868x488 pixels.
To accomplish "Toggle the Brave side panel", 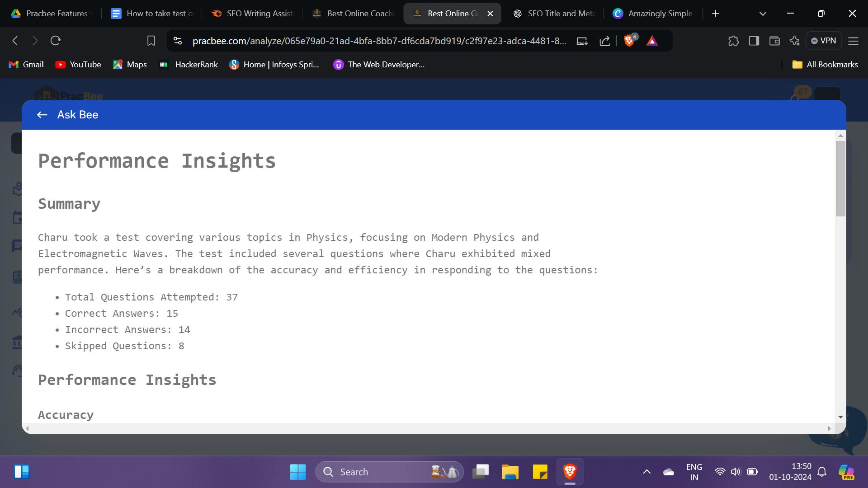I will [x=754, y=41].
